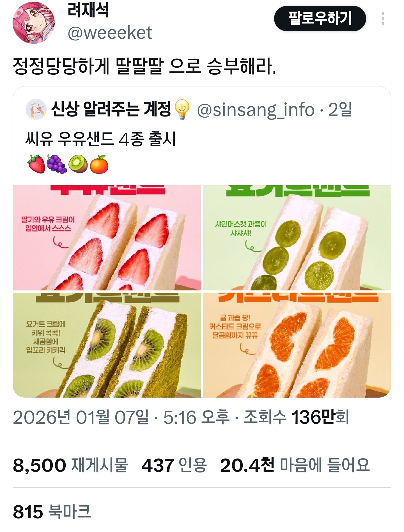
Task: Open the kiwi yogurt sandwich image
Action: pos(107,345)
